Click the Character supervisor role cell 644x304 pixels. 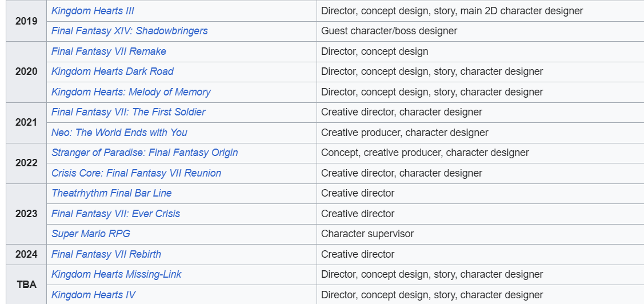(480, 234)
